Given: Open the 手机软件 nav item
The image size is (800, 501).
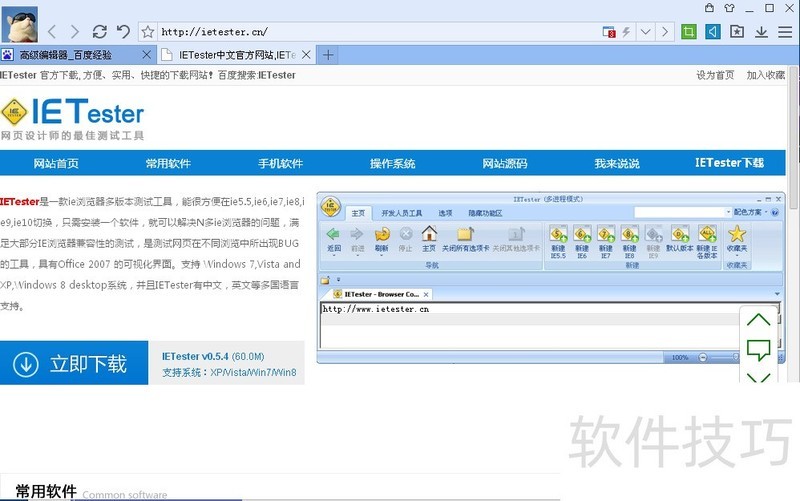Looking at the screenshot, I should [x=281, y=163].
